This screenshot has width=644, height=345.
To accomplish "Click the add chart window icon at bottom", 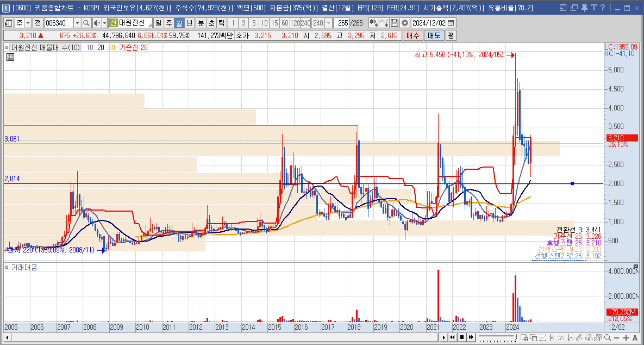I will point(524,337).
